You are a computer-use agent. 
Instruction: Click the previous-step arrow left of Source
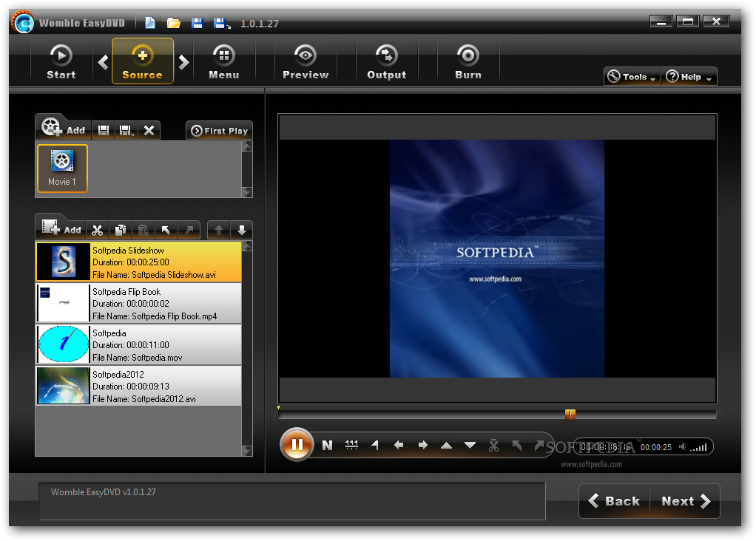[x=103, y=62]
